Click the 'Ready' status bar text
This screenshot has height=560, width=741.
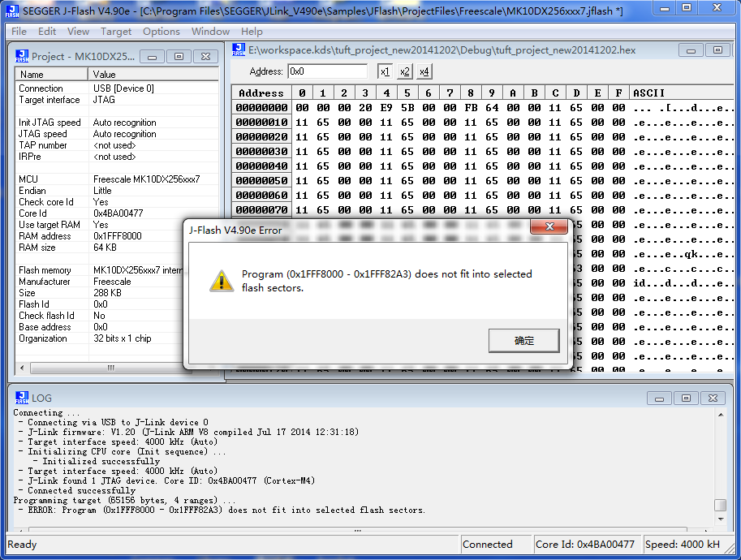[x=22, y=545]
